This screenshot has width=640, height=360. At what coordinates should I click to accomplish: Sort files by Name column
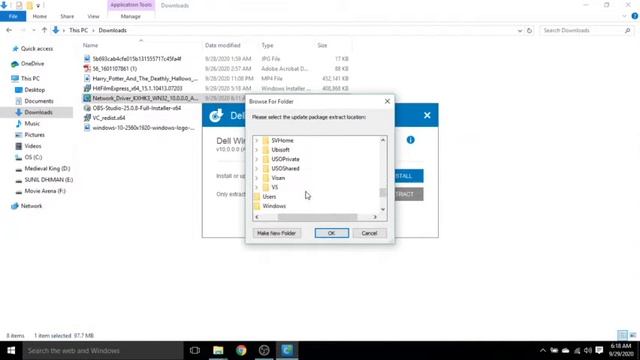(91, 45)
